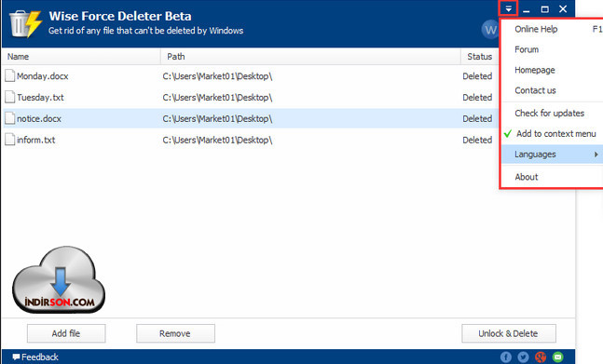Click the Feedback speech bubble icon
This screenshot has height=364, width=603.
pyautogui.click(x=16, y=357)
